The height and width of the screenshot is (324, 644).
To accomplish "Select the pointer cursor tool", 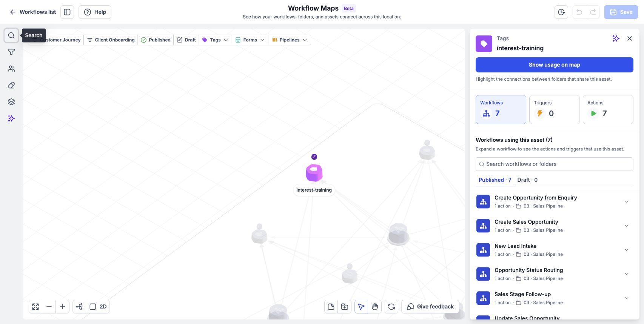I will (x=361, y=307).
